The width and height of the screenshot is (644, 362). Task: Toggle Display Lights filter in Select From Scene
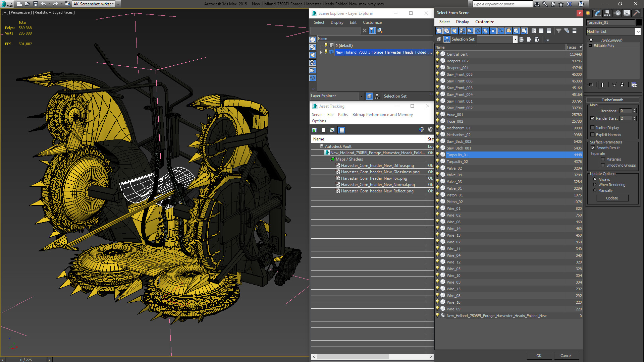pos(454,31)
